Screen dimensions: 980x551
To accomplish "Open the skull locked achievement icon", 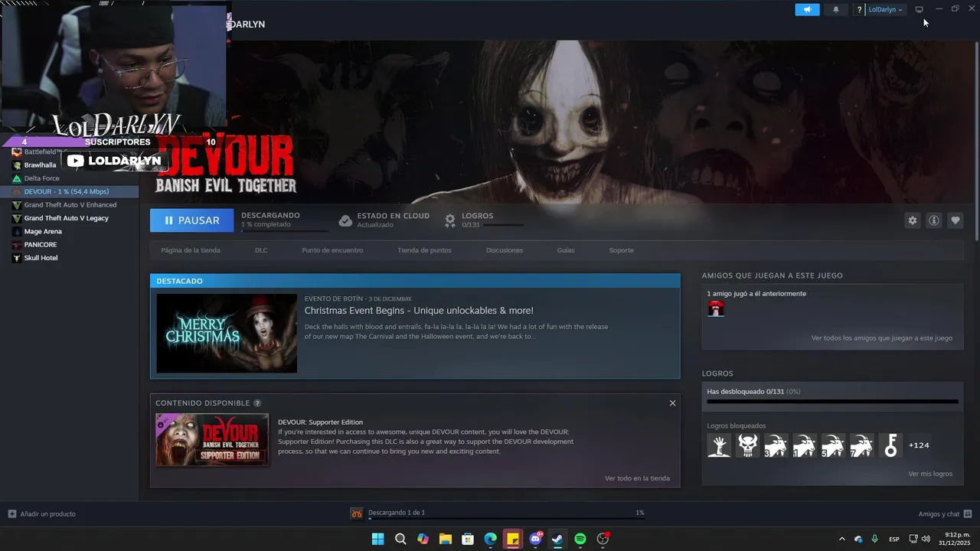I will 747,445.
